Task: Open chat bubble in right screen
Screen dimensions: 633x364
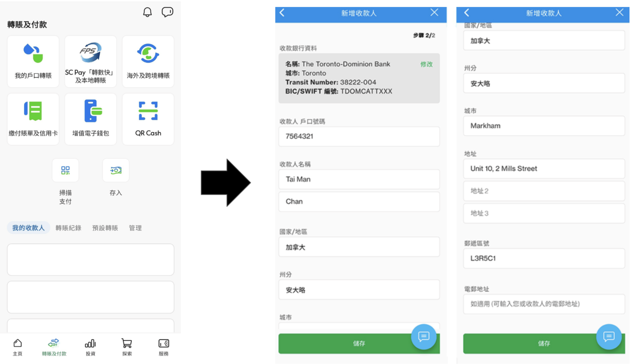Action: point(609,337)
